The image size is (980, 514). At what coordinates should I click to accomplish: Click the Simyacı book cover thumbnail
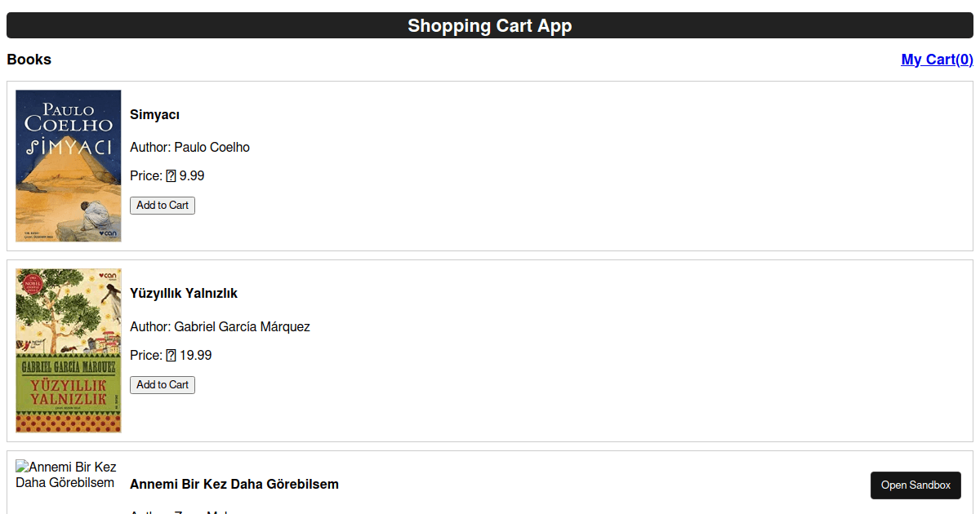68,165
